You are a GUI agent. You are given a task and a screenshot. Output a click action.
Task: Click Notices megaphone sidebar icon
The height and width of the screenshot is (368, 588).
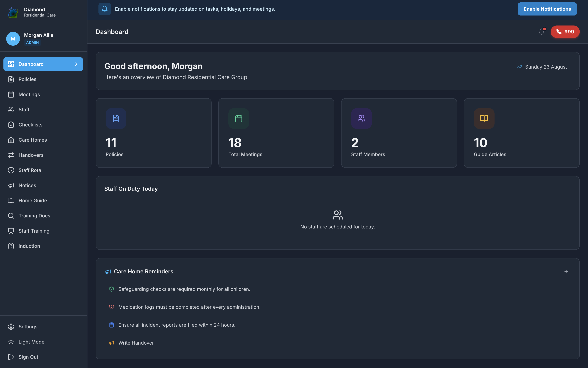click(11, 185)
